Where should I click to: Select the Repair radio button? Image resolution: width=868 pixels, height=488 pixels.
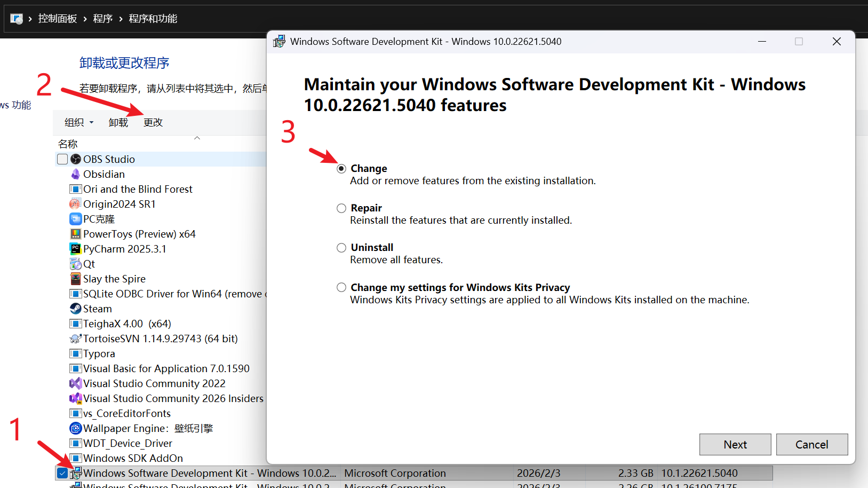click(x=341, y=208)
